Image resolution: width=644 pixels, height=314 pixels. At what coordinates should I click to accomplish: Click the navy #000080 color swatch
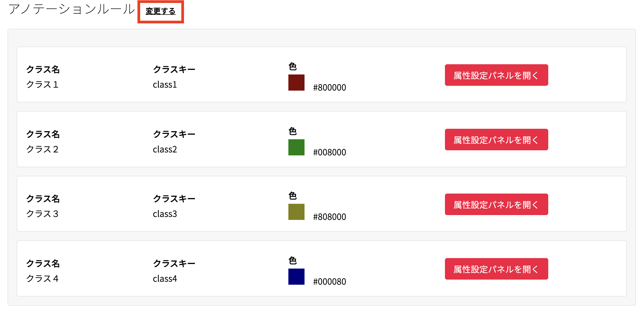(296, 277)
